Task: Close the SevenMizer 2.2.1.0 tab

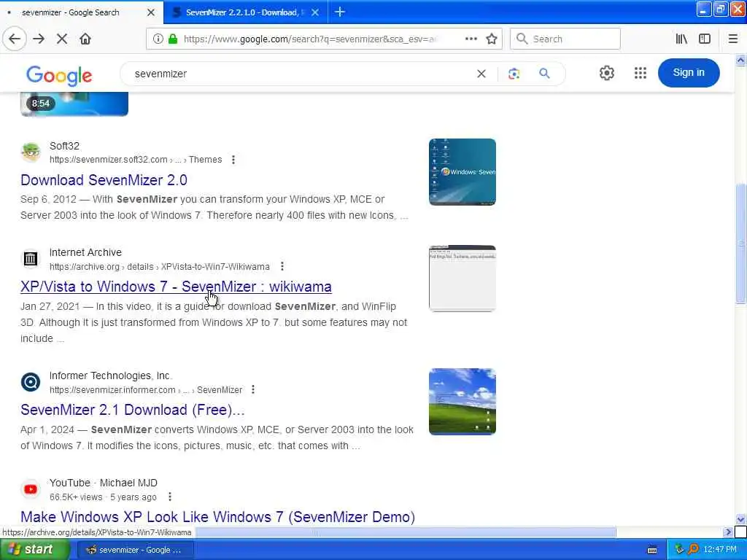Action: pyautogui.click(x=315, y=12)
